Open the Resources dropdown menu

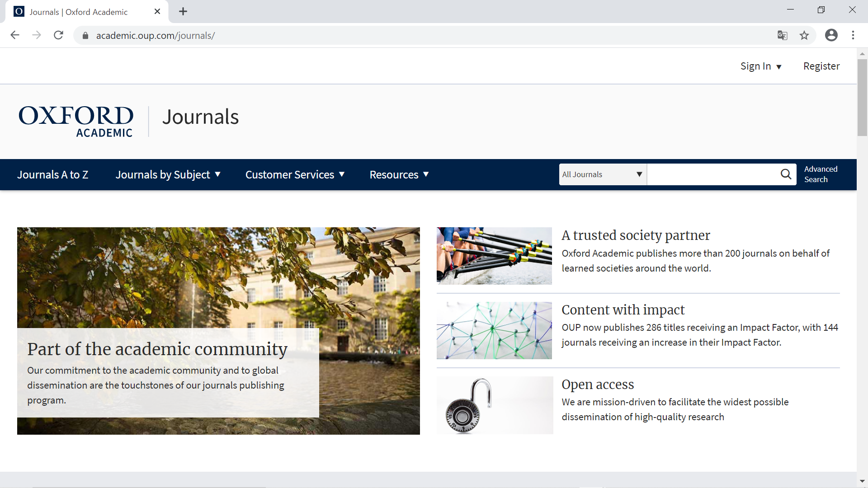(x=399, y=175)
